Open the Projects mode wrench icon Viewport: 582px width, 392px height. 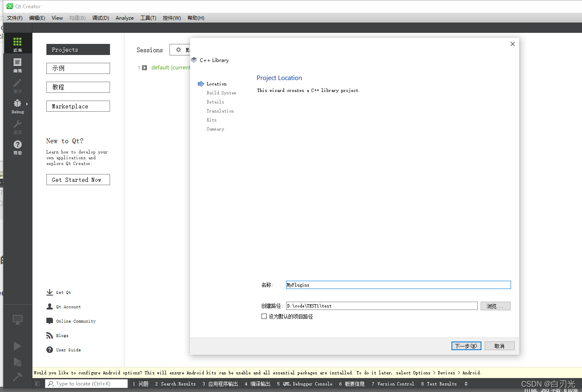point(17,124)
